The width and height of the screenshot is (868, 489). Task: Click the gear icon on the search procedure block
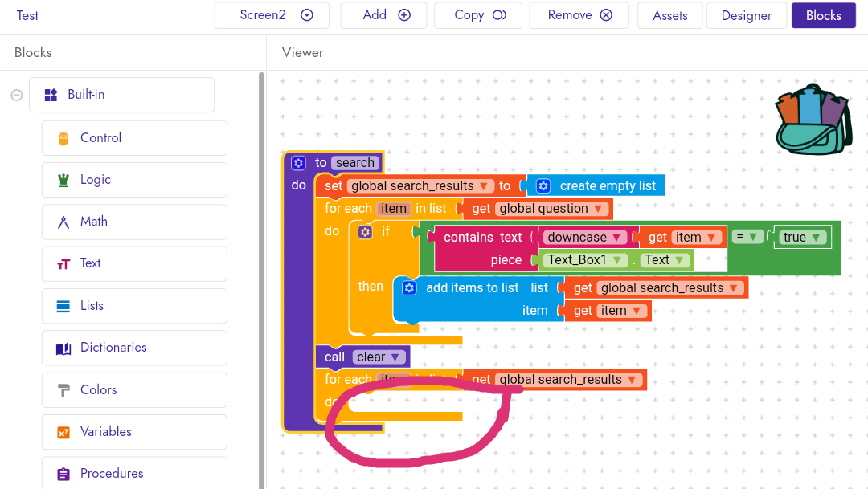click(299, 163)
